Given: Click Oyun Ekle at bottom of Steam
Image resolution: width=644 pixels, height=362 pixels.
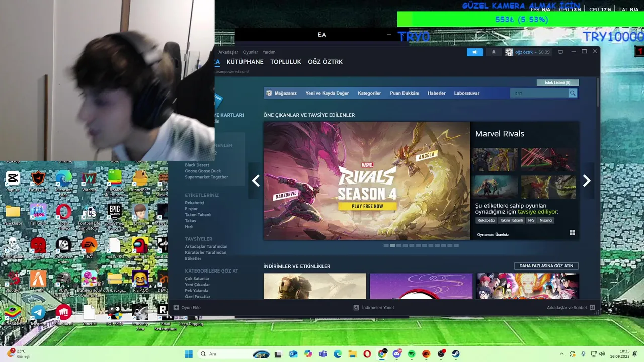Looking at the screenshot, I should (187, 307).
